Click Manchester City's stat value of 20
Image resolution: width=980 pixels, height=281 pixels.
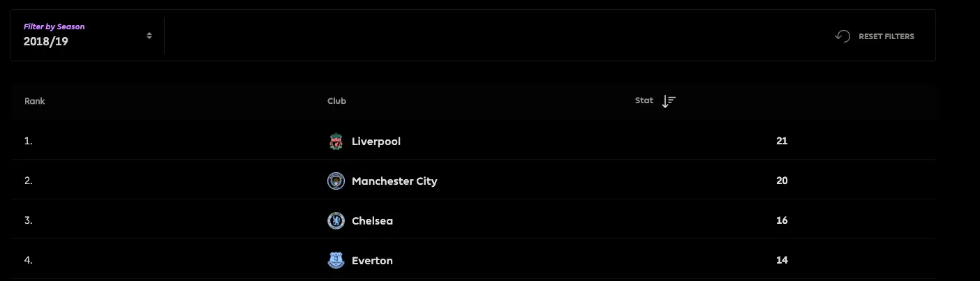coord(782,181)
